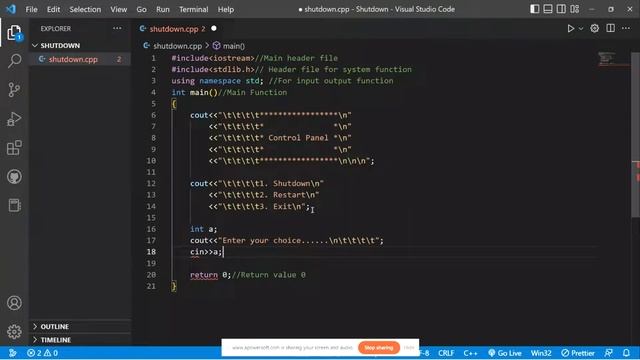The image size is (640, 360).
Task: Open the bottom panel icon in activity bar
Action: [14, 205]
